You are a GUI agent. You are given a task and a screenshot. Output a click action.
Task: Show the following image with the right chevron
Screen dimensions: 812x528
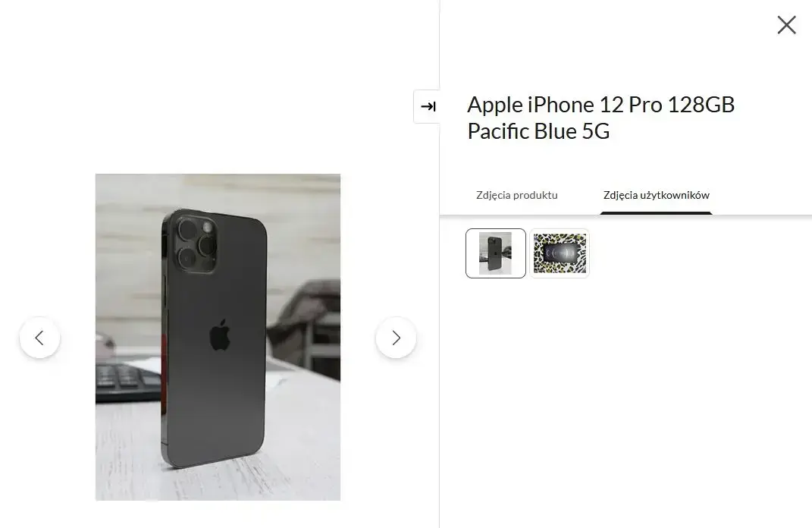pyautogui.click(x=396, y=338)
